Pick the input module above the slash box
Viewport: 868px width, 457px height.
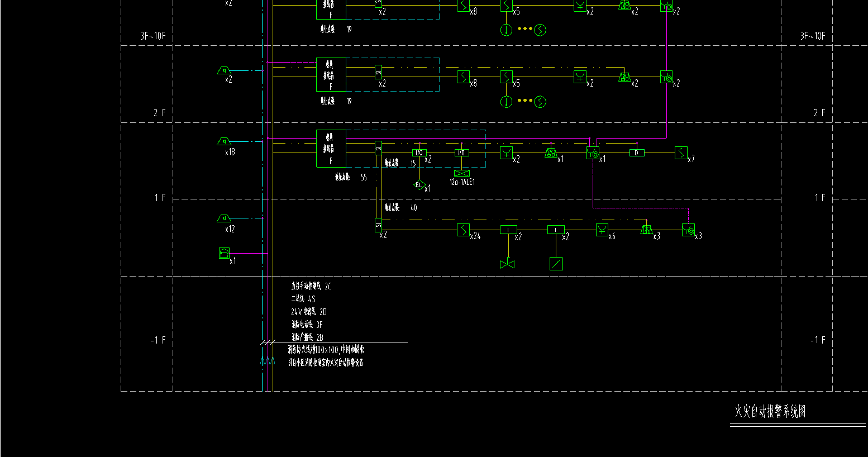tap(556, 230)
